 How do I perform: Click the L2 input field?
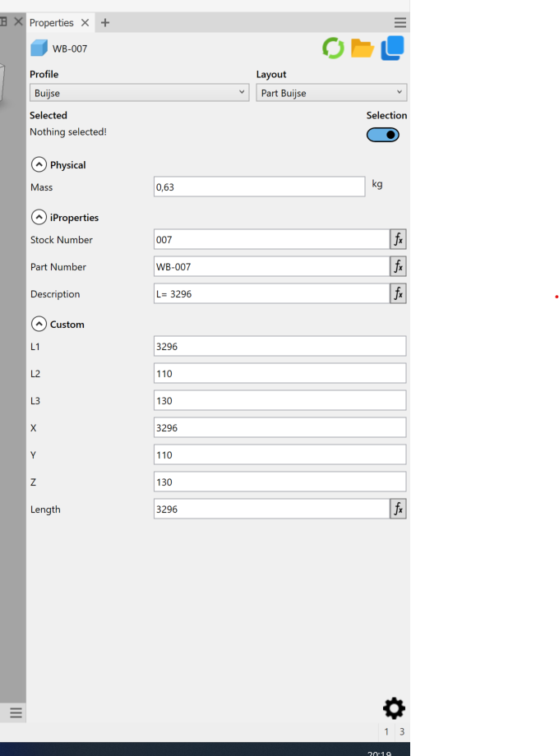(x=279, y=373)
